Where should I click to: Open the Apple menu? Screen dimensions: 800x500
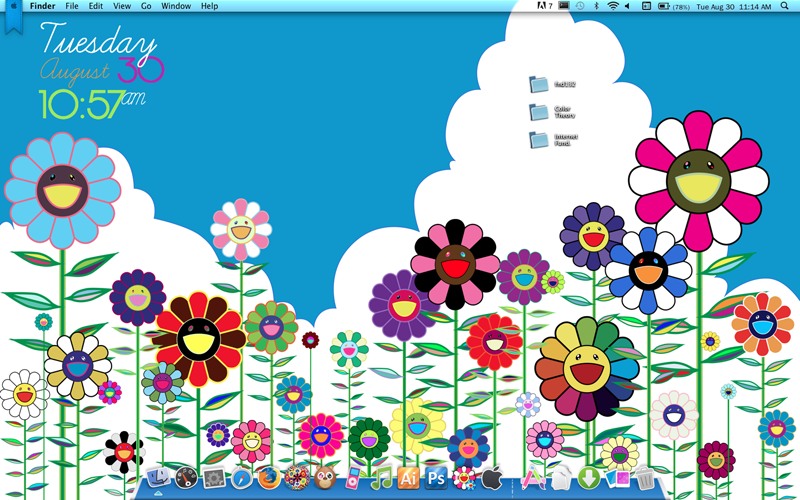(x=14, y=6)
